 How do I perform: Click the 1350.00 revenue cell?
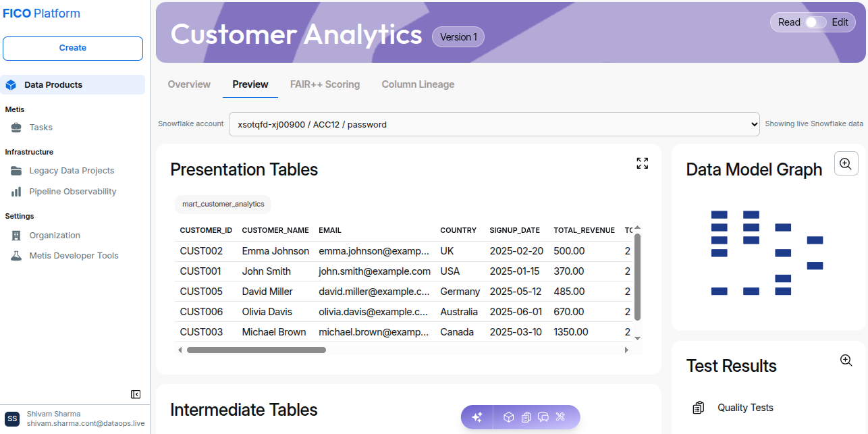point(571,332)
